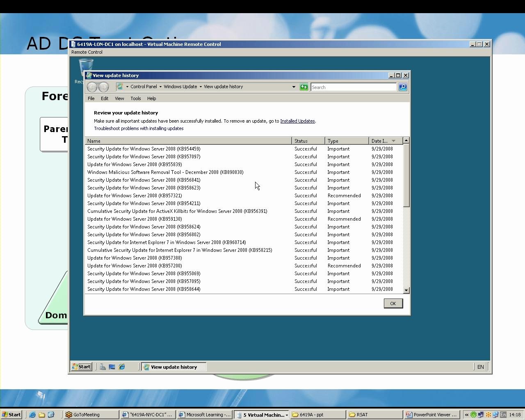Sort by the Type column header
This screenshot has height=420, width=525.
[347, 141]
